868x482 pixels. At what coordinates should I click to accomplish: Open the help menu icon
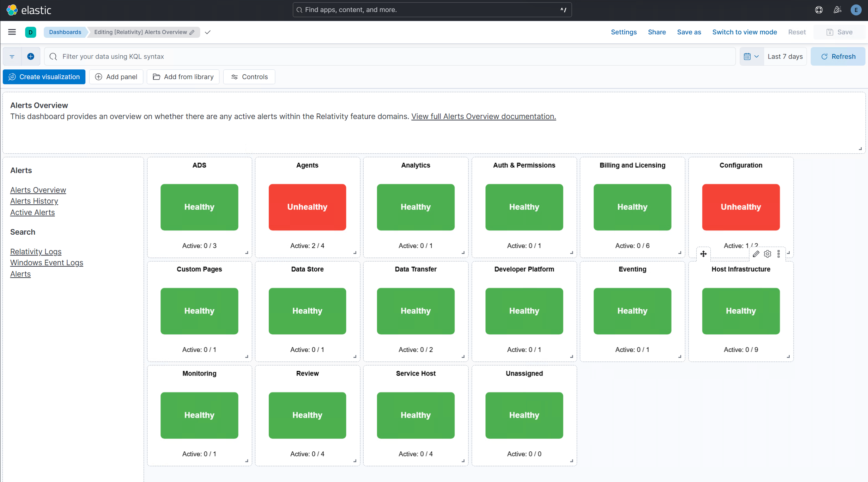pos(819,10)
